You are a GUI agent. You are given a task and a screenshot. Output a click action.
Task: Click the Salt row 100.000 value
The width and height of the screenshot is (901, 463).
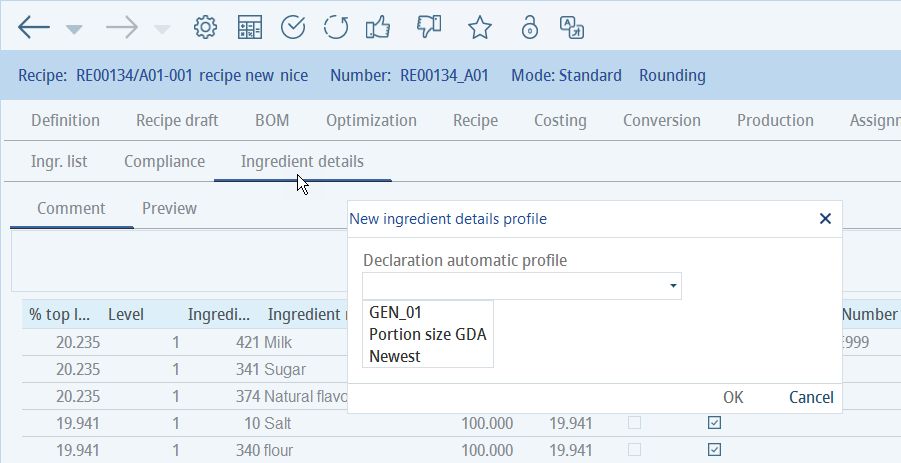coord(487,423)
